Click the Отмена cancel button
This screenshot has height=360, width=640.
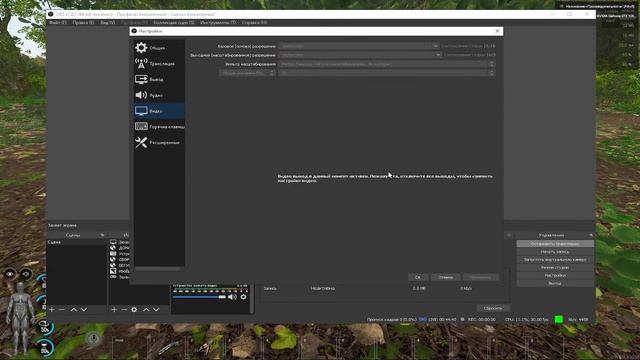445,277
